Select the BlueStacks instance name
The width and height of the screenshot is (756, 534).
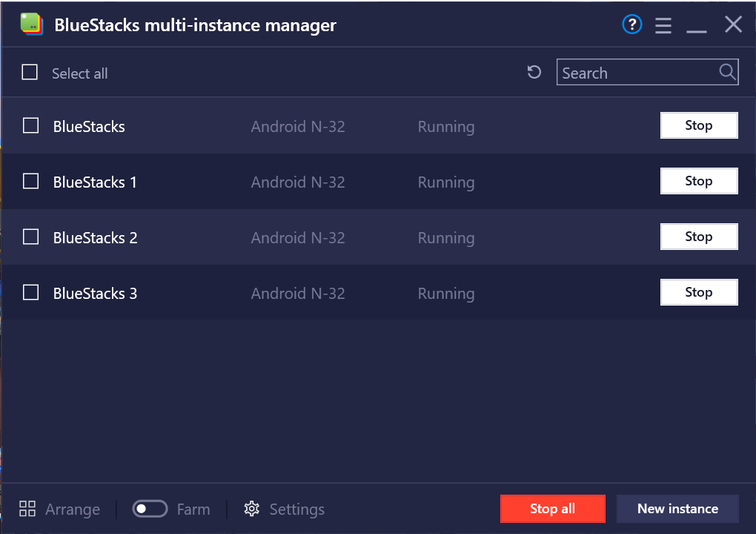click(x=89, y=126)
